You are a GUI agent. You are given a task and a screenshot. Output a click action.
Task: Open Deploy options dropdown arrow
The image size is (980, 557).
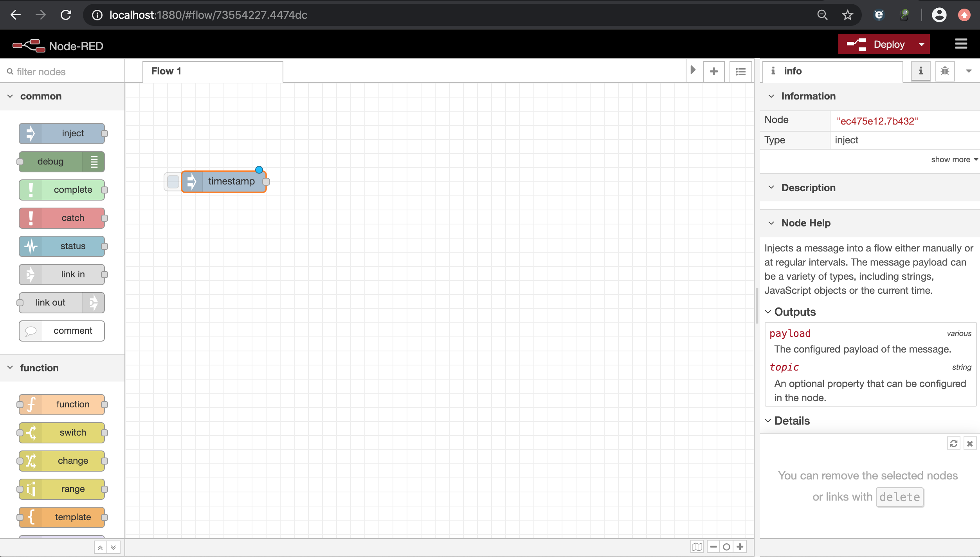click(x=921, y=44)
